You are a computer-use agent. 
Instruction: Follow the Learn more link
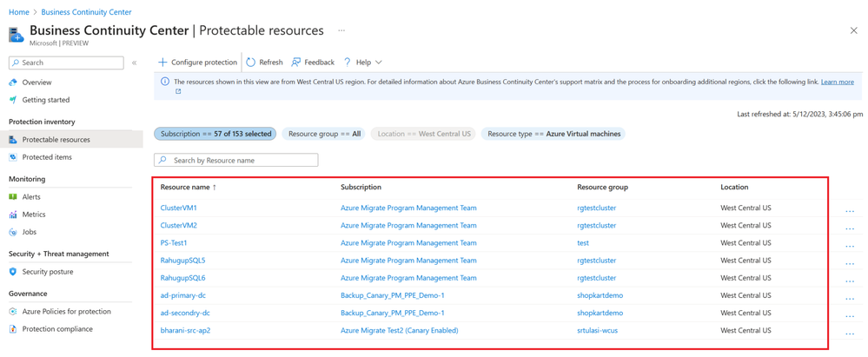click(x=837, y=82)
